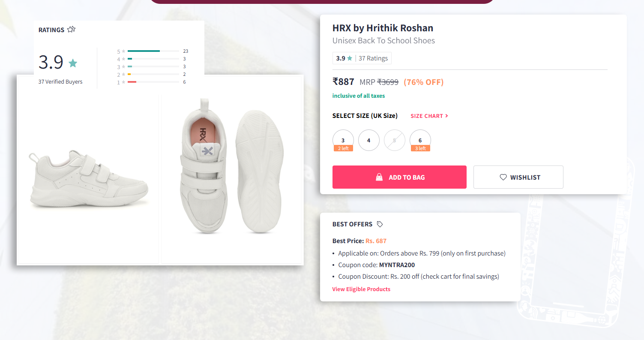
Task: Click ADD TO BAG
Action: tap(399, 177)
